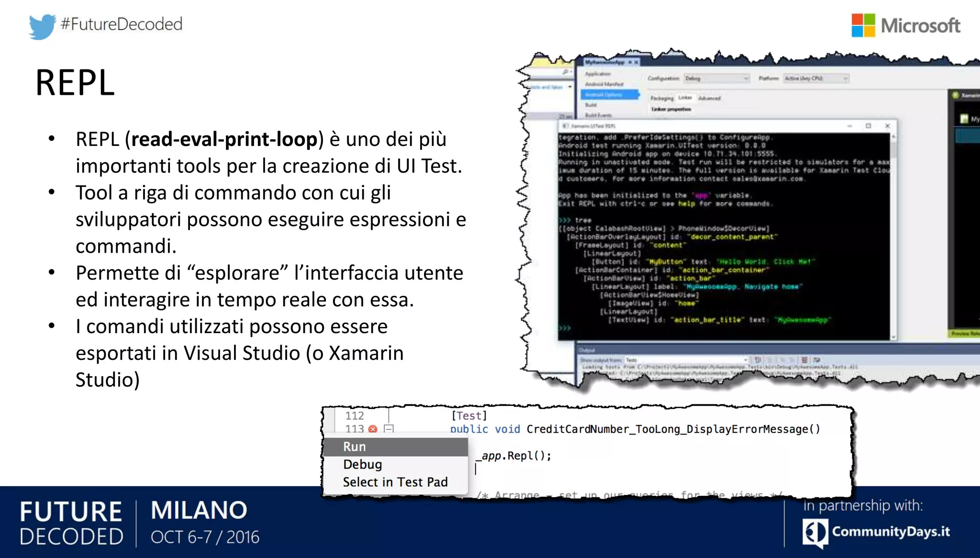Click the REPL vertical scrollbar thumb
The image size is (980, 558).
893,151
